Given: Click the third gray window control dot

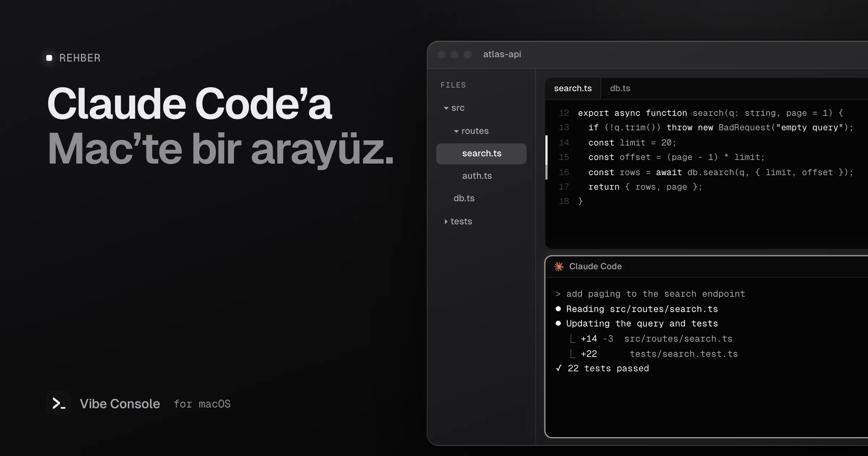Looking at the screenshot, I should (468, 55).
